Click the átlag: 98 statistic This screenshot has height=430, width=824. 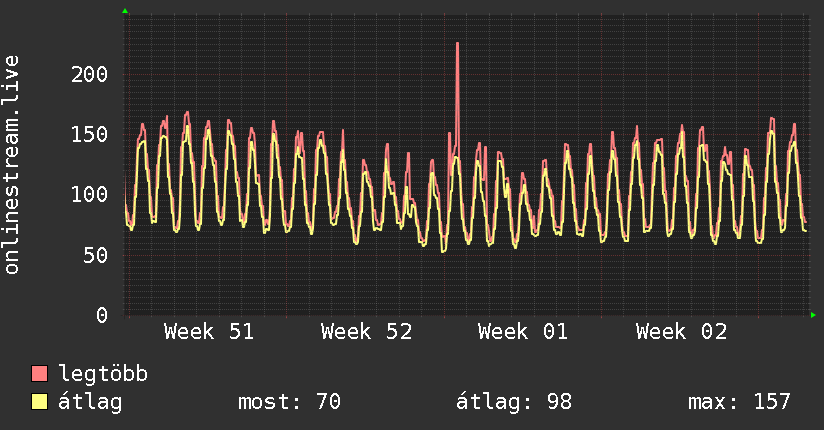(513, 402)
